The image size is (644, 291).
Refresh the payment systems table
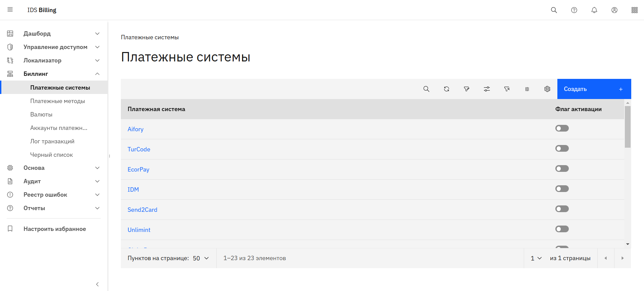tap(447, 89)
